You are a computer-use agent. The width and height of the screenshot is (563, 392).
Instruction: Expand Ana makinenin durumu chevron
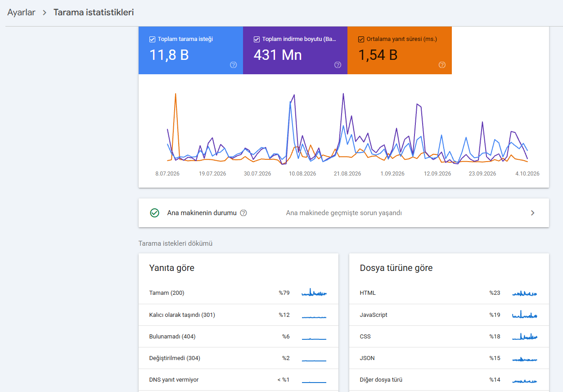coord(533,213)
